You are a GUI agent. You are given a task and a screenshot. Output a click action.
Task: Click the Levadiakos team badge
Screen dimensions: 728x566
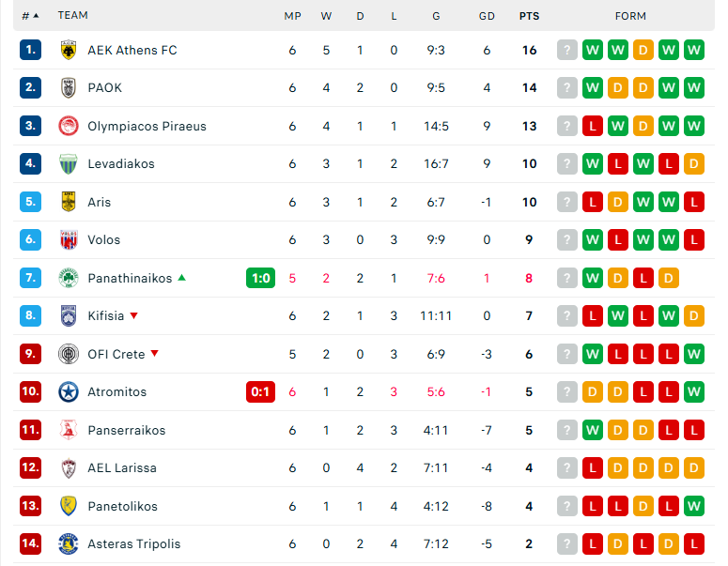pyautogui.click(x=68, y=164)
